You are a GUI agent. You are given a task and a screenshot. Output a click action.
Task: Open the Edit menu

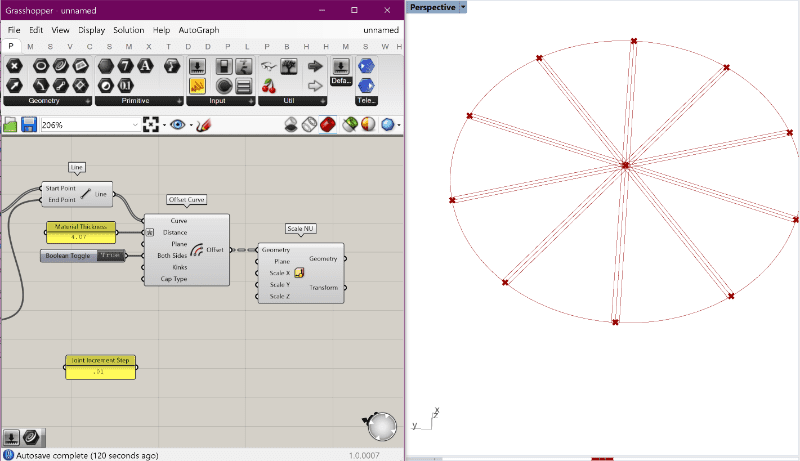[36, 30]
